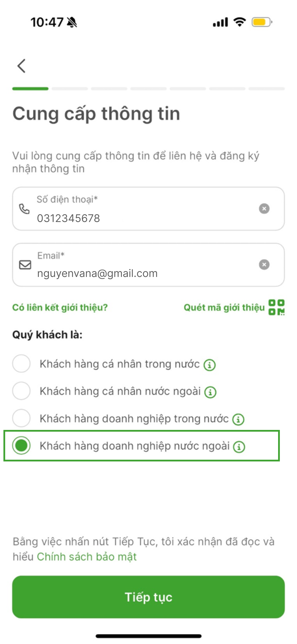Open the QR code scanner icon
This screenshot has width=297, height=644.
point(277,307)
